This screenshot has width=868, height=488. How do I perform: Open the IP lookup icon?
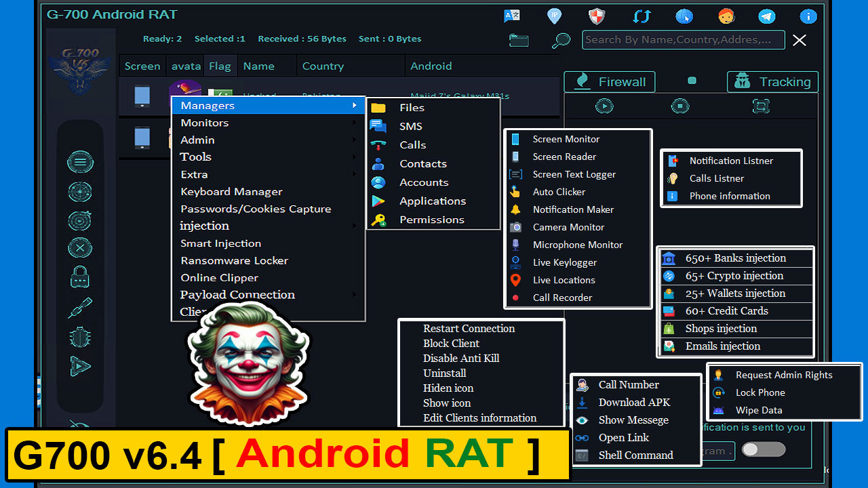tap(554, 16)
